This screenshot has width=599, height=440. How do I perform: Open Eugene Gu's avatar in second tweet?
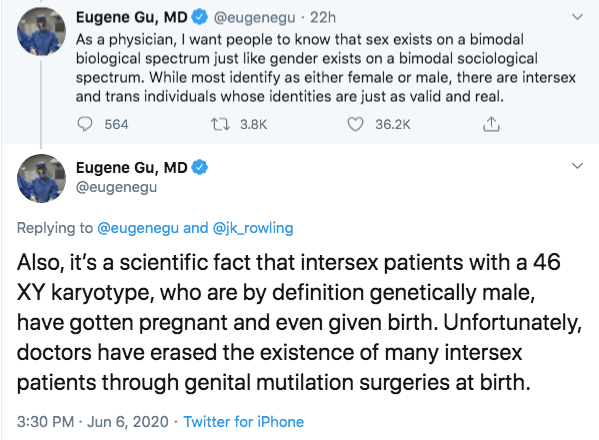click(x=41, y=178)
